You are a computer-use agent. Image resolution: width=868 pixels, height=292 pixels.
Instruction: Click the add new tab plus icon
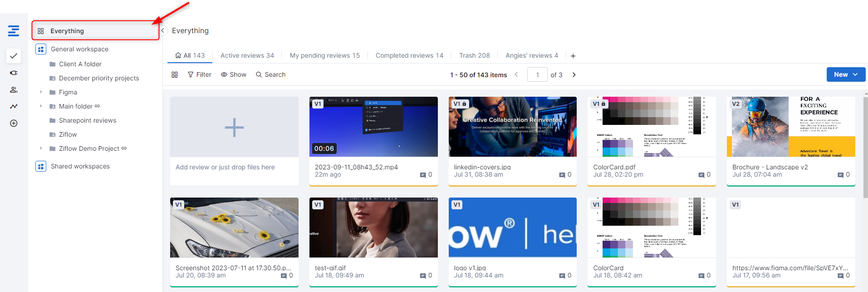573,56
